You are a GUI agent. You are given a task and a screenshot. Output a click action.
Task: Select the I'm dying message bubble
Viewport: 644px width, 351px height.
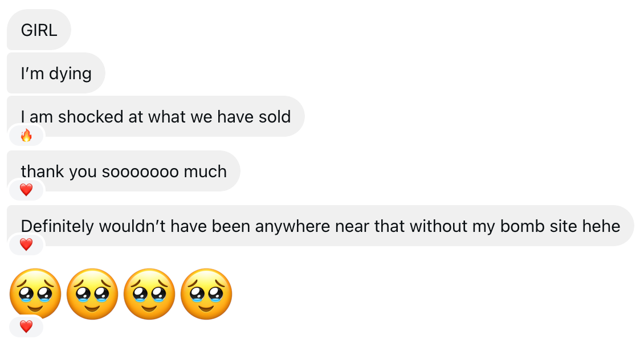click(56, 74)
